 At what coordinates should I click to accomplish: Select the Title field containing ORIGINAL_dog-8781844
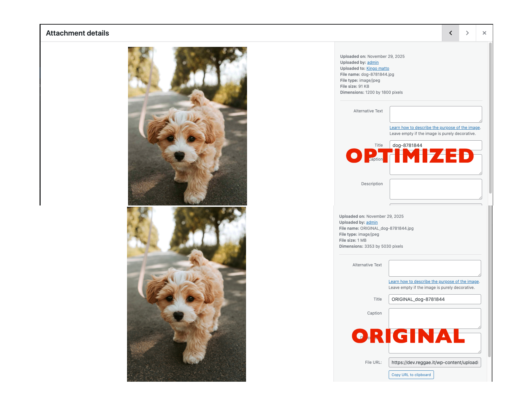(435, 299)
